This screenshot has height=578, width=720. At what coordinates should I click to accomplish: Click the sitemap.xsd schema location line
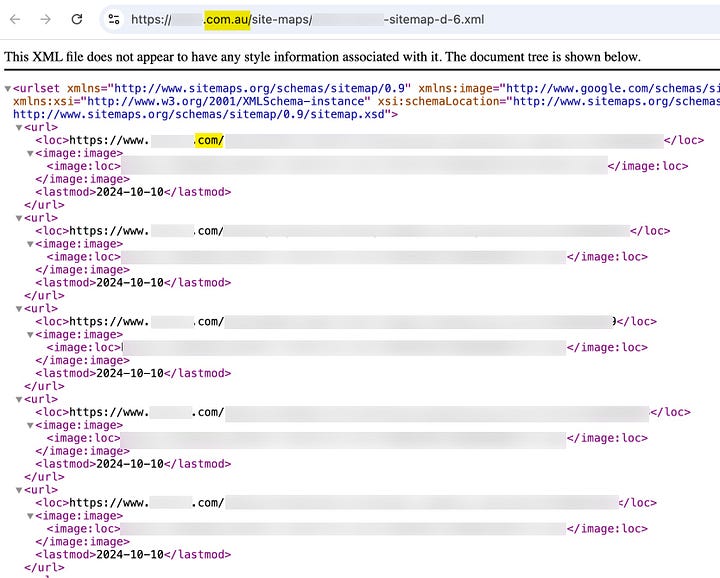pyautogui.click(x=205, y=114)
